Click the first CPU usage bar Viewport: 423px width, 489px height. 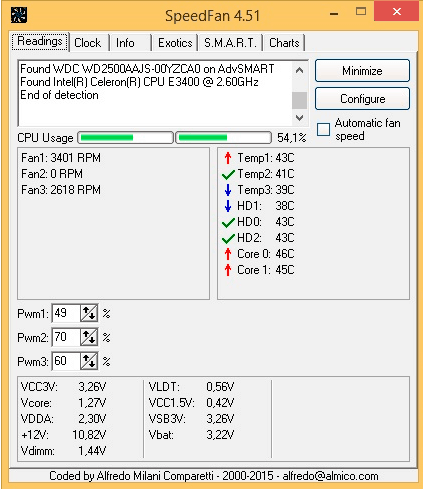tap(125, 137)
